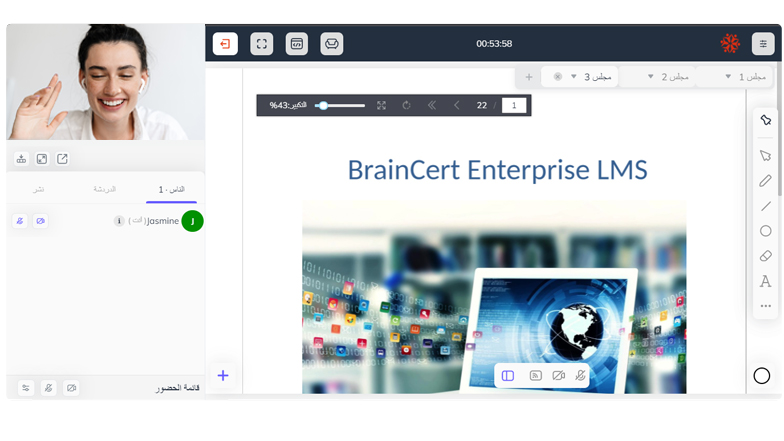The width and height of the screenshot is (784, 441).
Task: Toggle camera in floating bar
Action: [558, 376]
